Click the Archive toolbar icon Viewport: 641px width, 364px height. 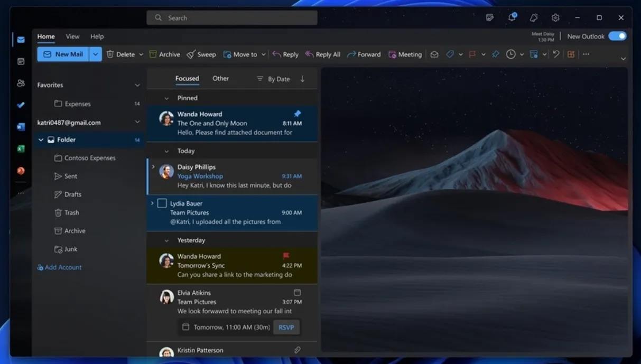pos(153,54)
